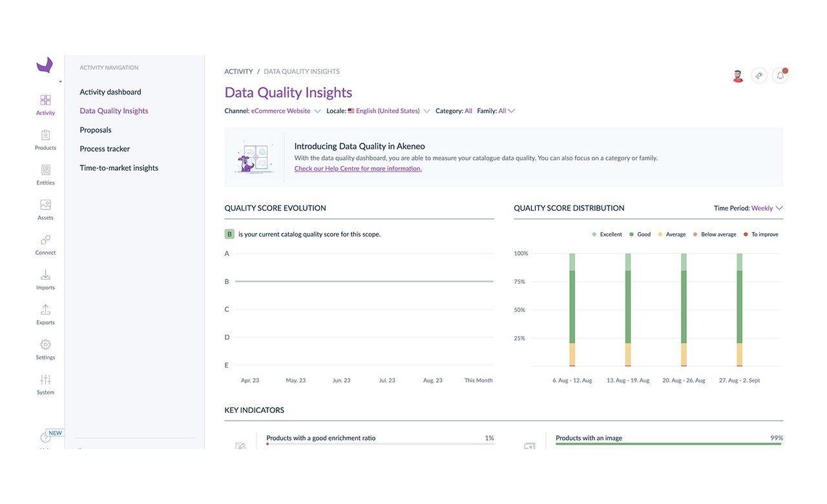Open the Exports section
Viewport: 827px width, 504px height.
(x=45, y=314)
